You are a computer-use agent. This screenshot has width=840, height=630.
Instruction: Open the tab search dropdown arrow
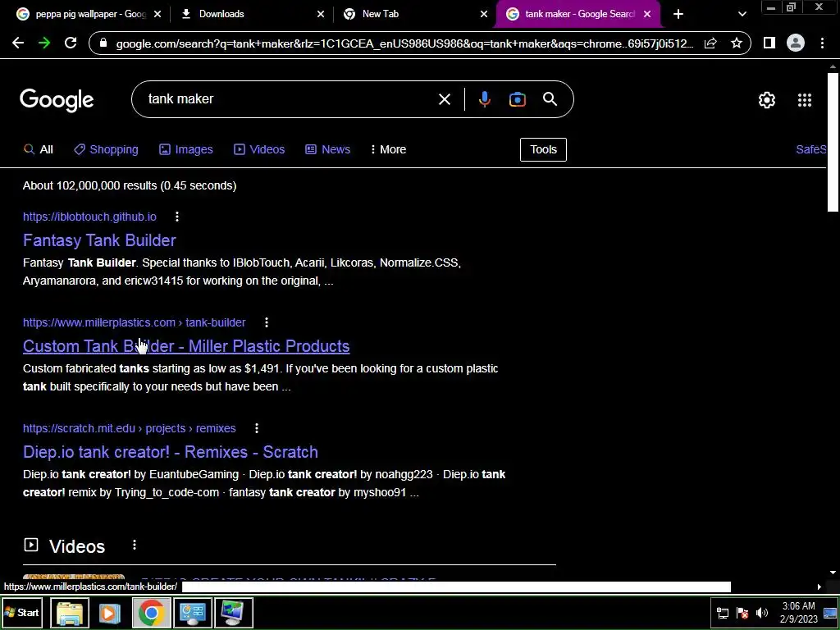(742, 15)
